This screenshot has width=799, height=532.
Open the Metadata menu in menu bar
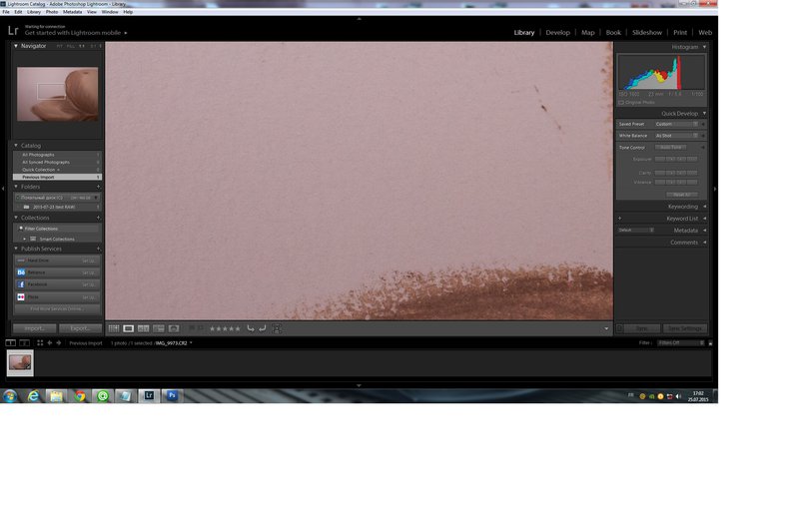click(x=72, y=12)
